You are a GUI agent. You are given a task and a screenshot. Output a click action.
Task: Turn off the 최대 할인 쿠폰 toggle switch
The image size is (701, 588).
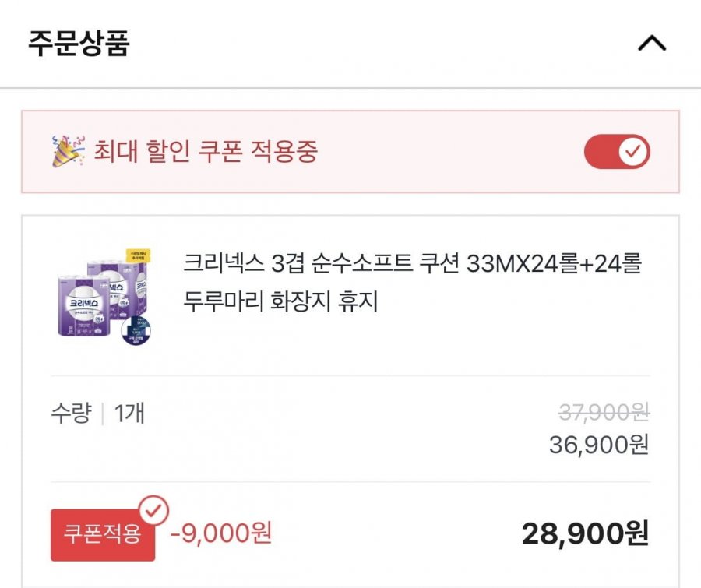[617, 152]
